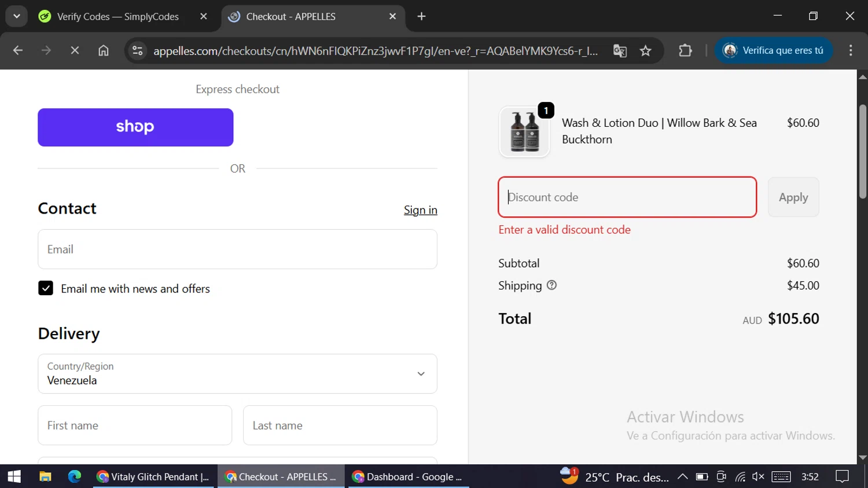Focus the Email input field

click(237, 249)
